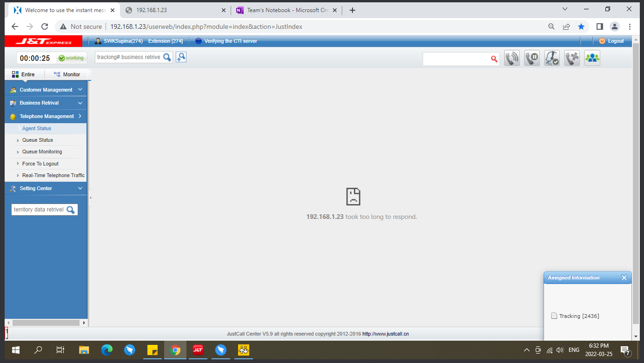Expand the Business Retrival section

(46, 103)
